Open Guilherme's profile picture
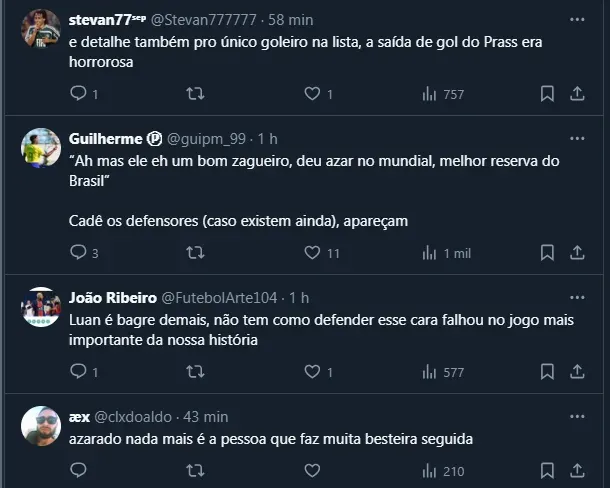Viewport: 610px width, 488px height. pyautogui.click(x=41, y=148)
